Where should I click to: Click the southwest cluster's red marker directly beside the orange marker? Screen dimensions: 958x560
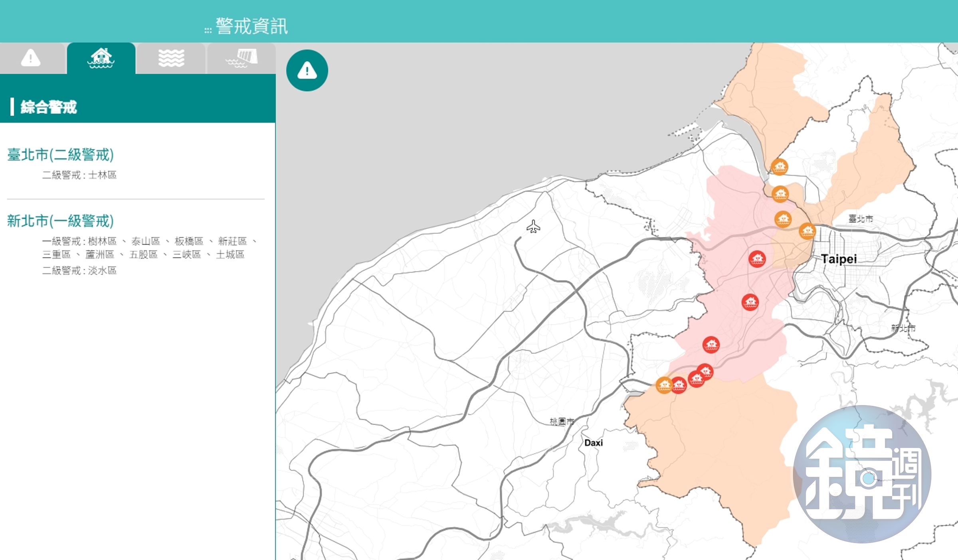point(679,385)
